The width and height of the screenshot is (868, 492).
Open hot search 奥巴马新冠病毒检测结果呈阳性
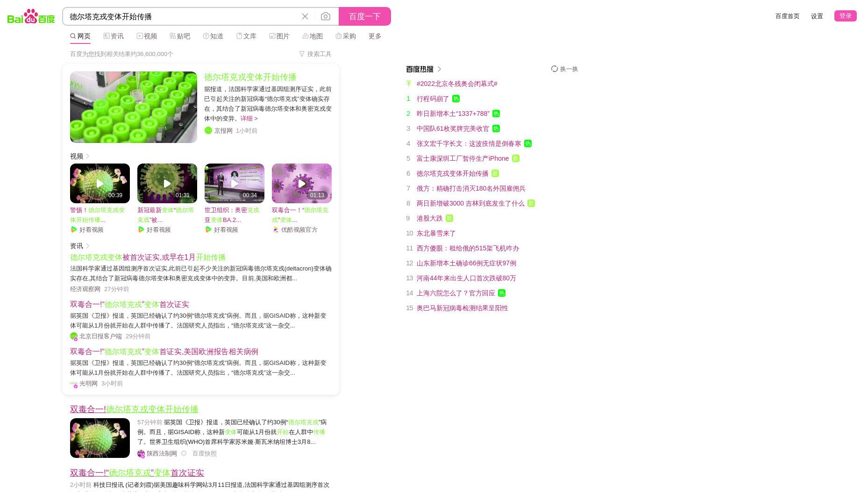pyautogui.click(x=462, y=308)
